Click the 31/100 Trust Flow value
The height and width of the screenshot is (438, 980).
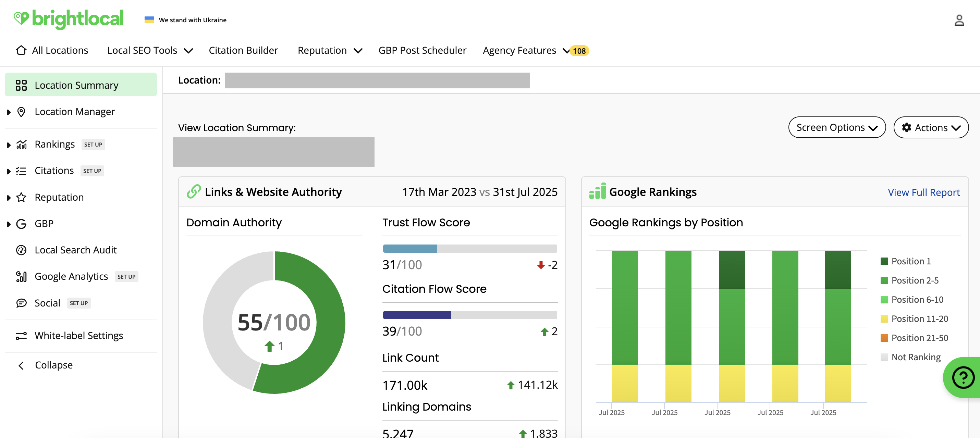click(402, 265)
